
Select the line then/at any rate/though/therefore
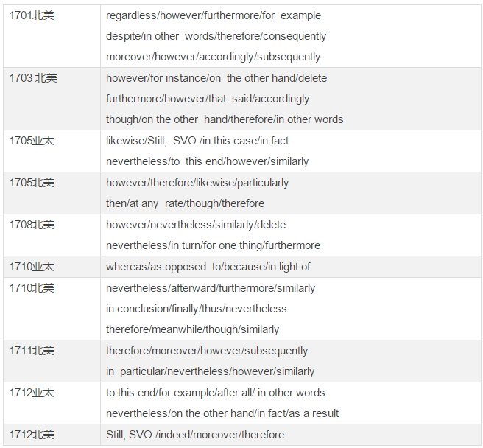coord(185,203)
